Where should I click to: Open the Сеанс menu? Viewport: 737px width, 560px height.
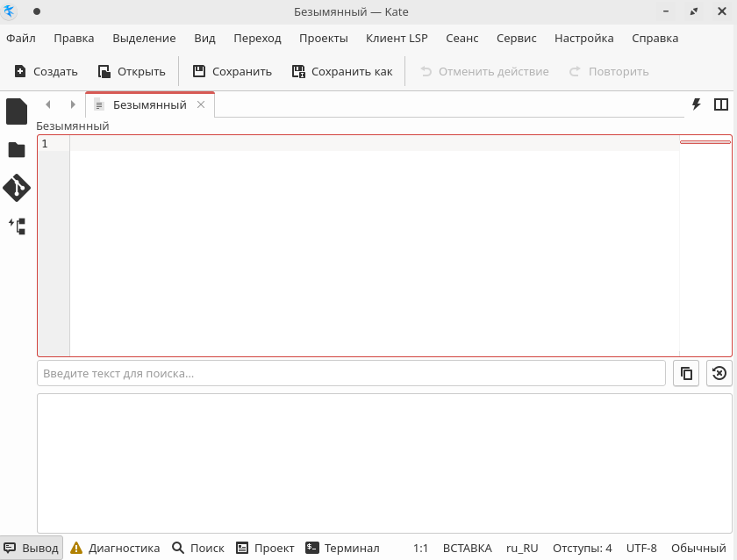coord(462,39)
